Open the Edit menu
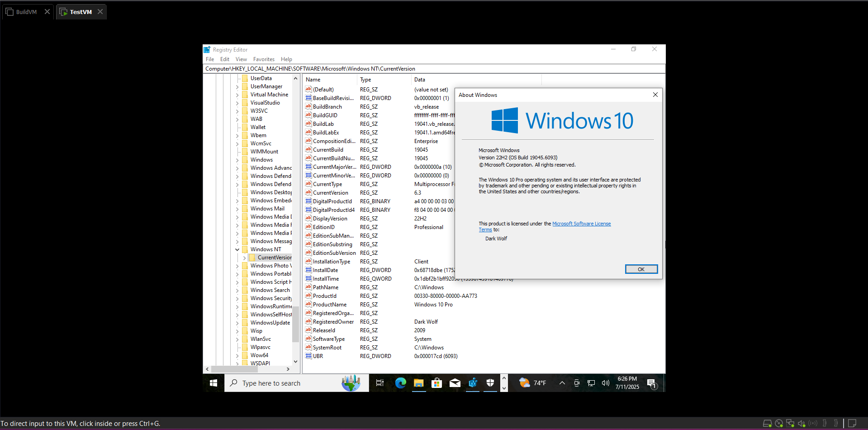Viewport: 868px width, 430px height. click(x=225, y=59)
